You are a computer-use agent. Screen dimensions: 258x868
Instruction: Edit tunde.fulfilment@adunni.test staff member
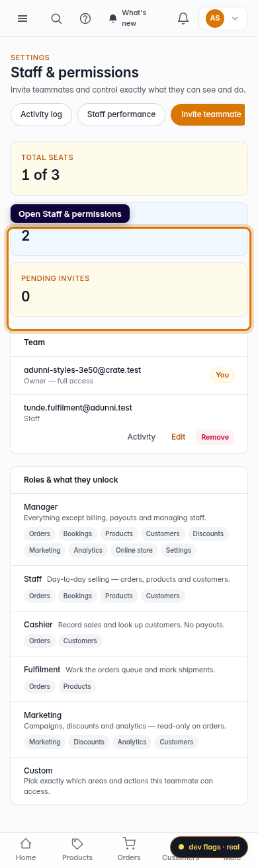[179, 437]
